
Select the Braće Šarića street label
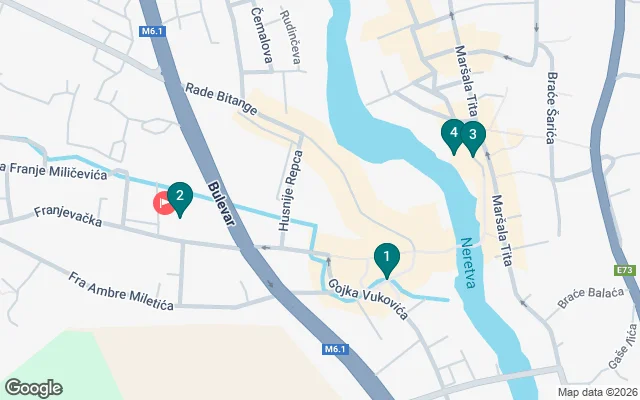[x=551, y=108]
